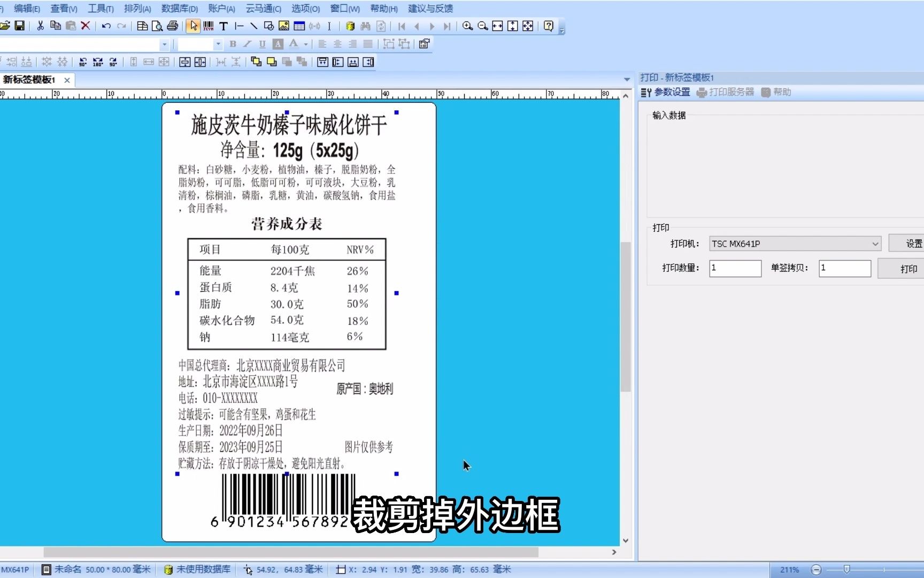Open 建议与反馈 menu item
This screenshot has width=924, height=578.
(x=430, y=9)
